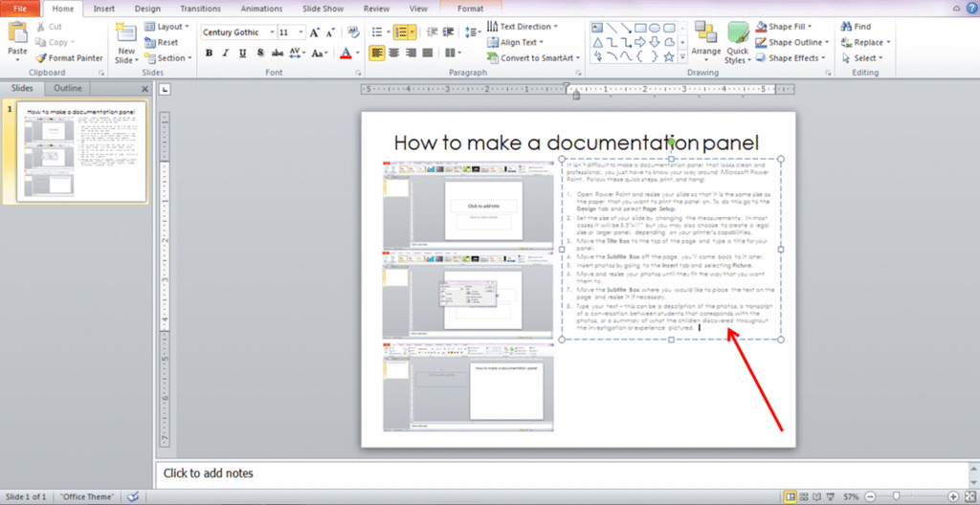Click to add notes field

(x=563, y=473)
